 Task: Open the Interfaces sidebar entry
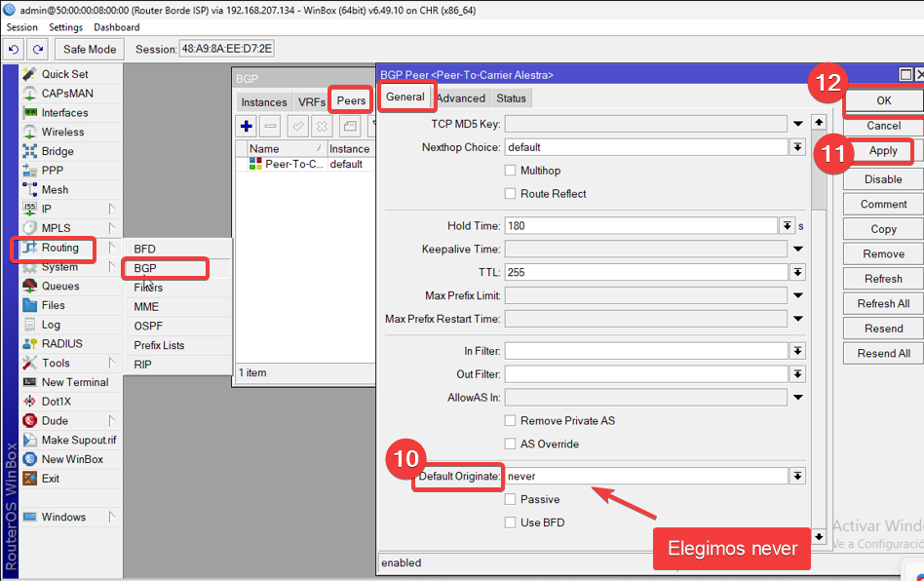point(64,113)
